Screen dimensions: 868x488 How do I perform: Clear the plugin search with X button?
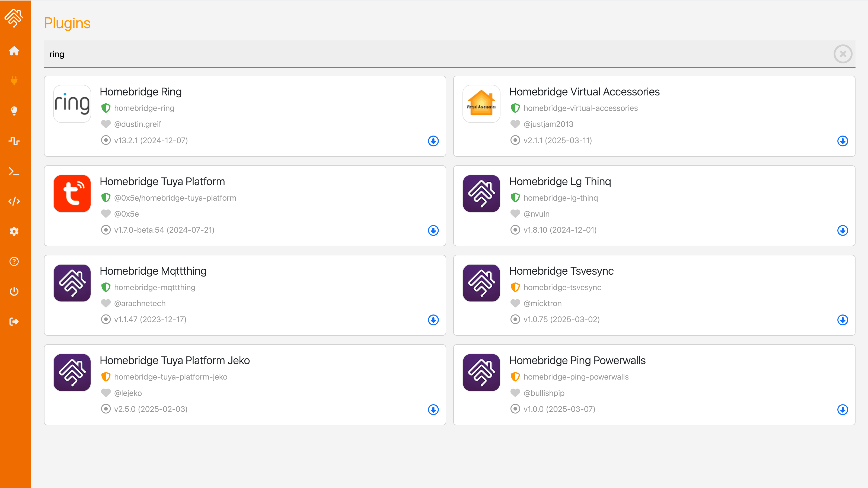click(843, 54)
